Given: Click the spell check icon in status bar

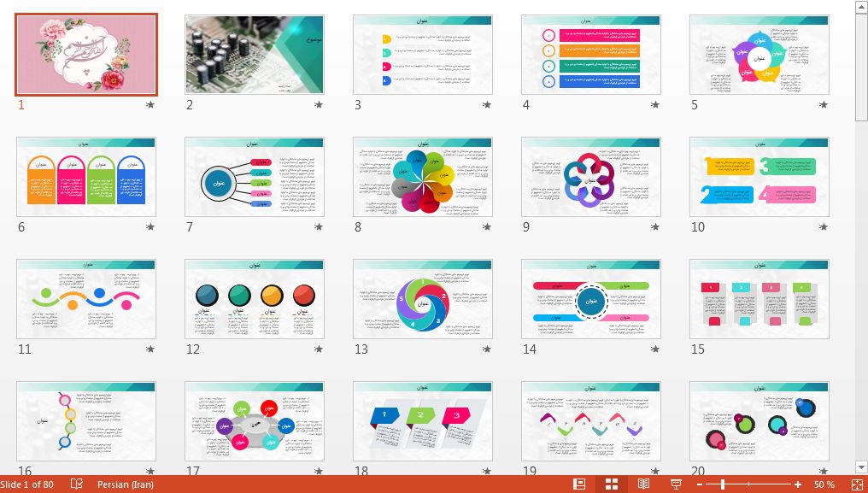Looking at the screenshot, I should tap(77, 484).
